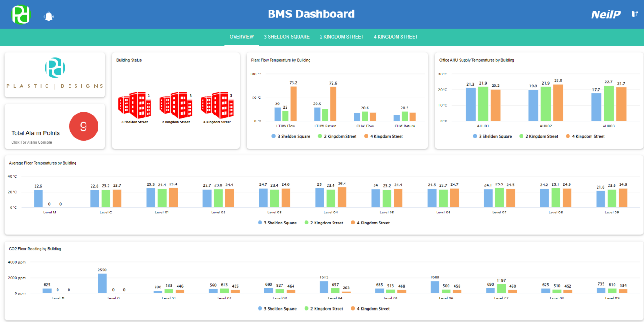The image size is (644, 322).
Task: Click the red alarm count badge showing 9
Action: click(84, 126)
